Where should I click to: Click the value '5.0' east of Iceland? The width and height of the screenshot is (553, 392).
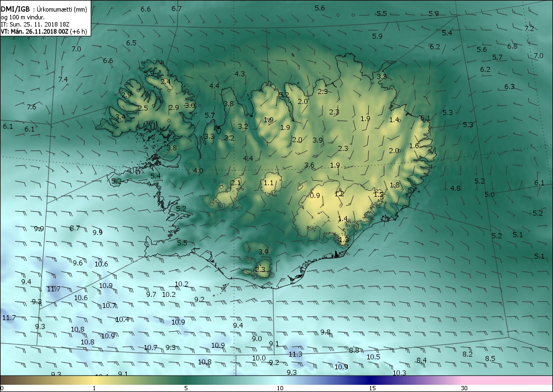(489, 194)
